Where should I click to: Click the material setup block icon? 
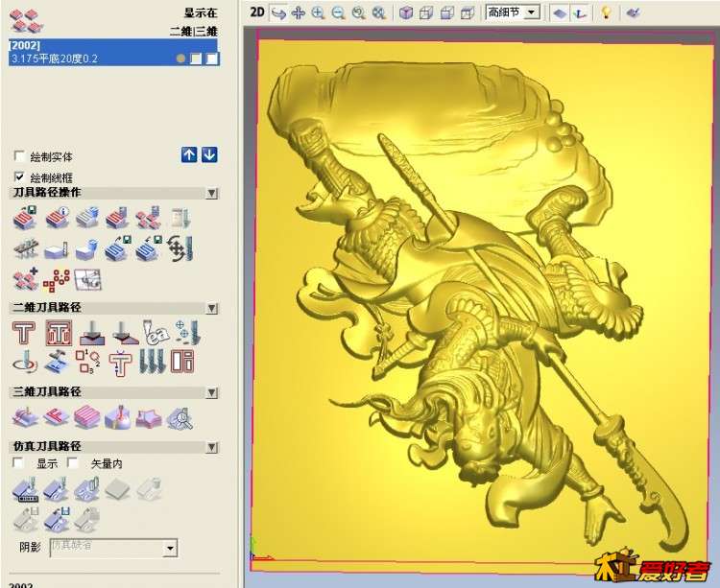coord(56,250)
